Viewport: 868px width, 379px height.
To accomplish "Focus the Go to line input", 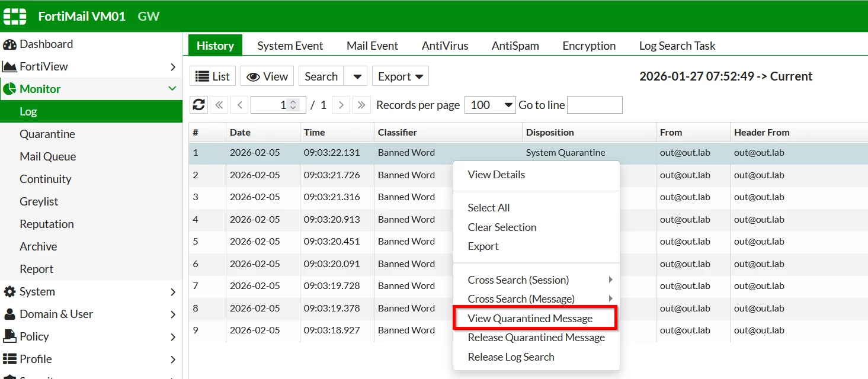I will click(595, 105).
